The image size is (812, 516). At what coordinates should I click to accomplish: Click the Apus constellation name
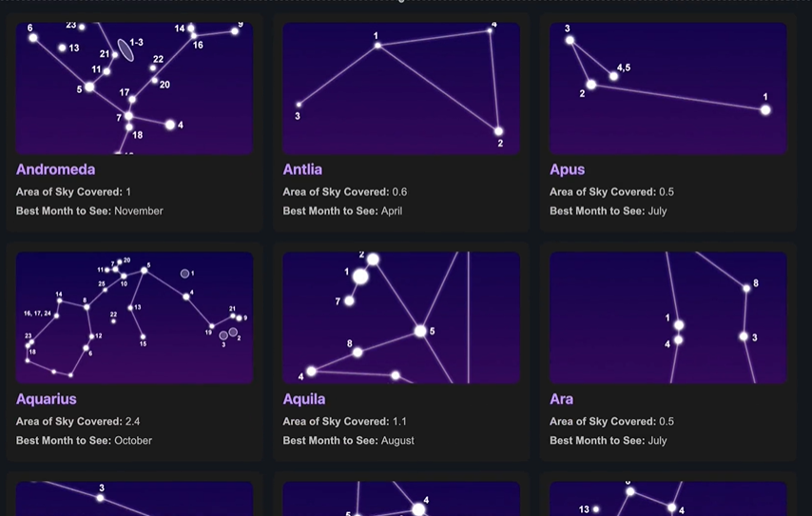coord(567,169)
